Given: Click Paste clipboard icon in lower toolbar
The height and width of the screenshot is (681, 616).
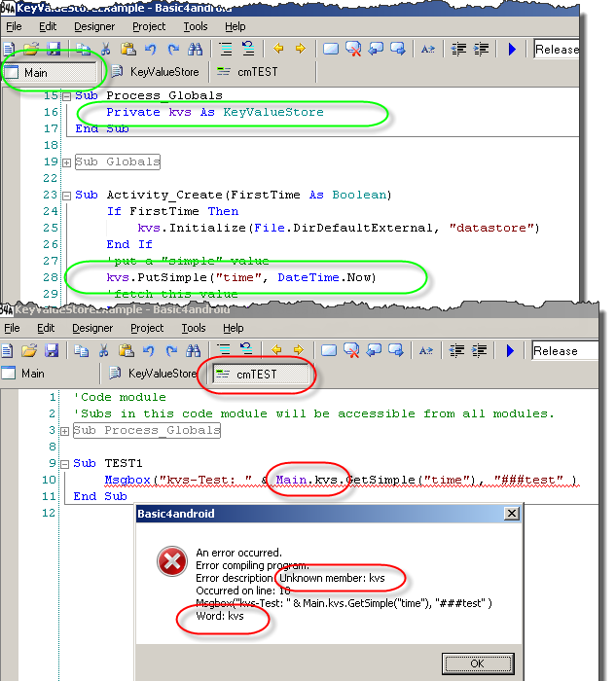Looking at the screenshot, I should click(127, 350).
